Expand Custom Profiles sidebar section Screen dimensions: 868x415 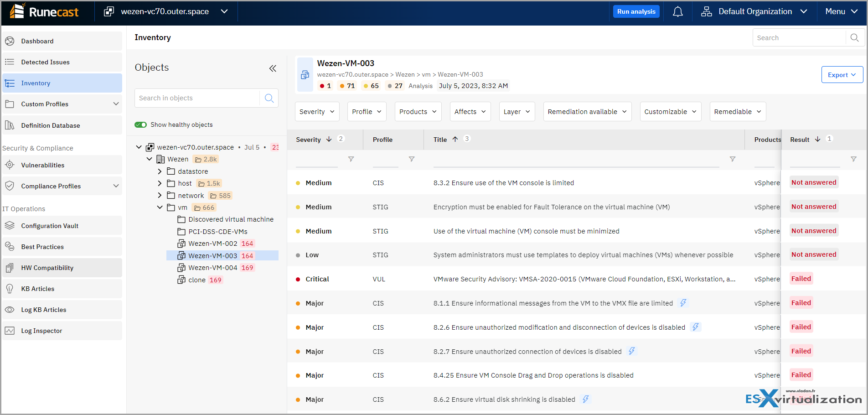click(x=116, y=104)
